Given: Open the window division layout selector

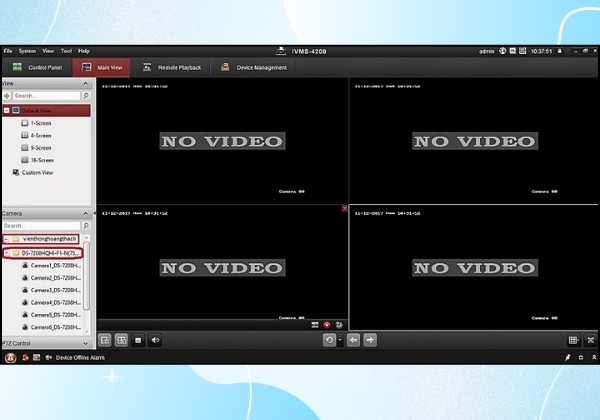Looking at the screenshot, I should (x=574, y=340).
